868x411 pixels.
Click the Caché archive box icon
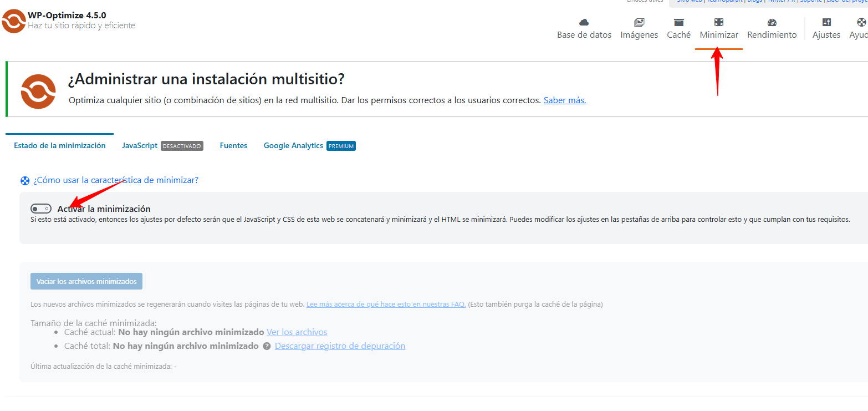[678, 23]
